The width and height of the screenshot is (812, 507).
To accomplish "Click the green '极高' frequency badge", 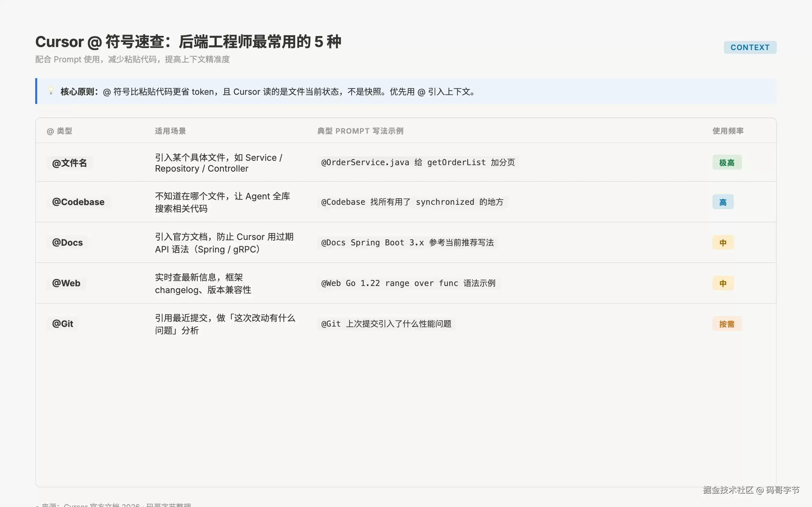I will (x=727, y=162).
